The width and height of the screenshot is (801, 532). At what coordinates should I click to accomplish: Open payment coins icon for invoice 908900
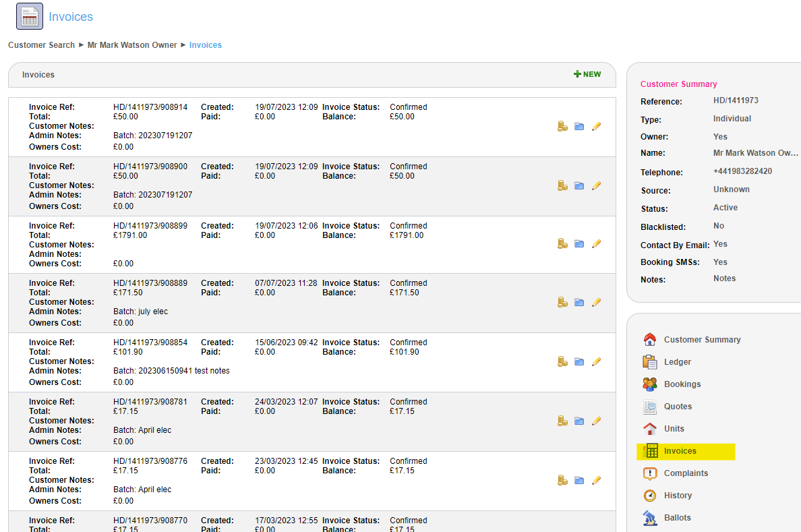(x=562, y=185)
